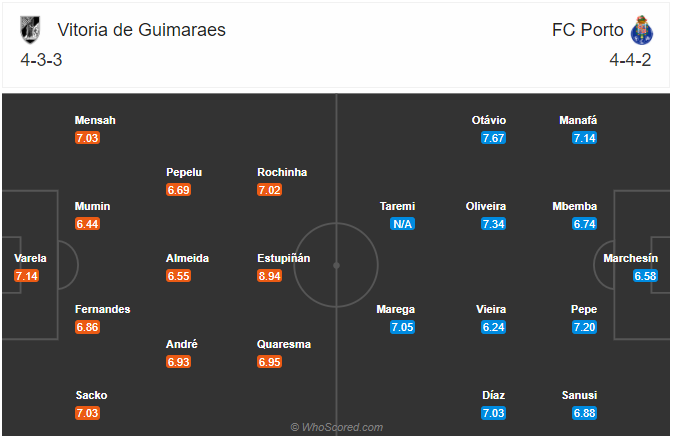673x436 pixels.
Task: Select Sanusi's 6.88 rating badge
Action: pos(585,413)
